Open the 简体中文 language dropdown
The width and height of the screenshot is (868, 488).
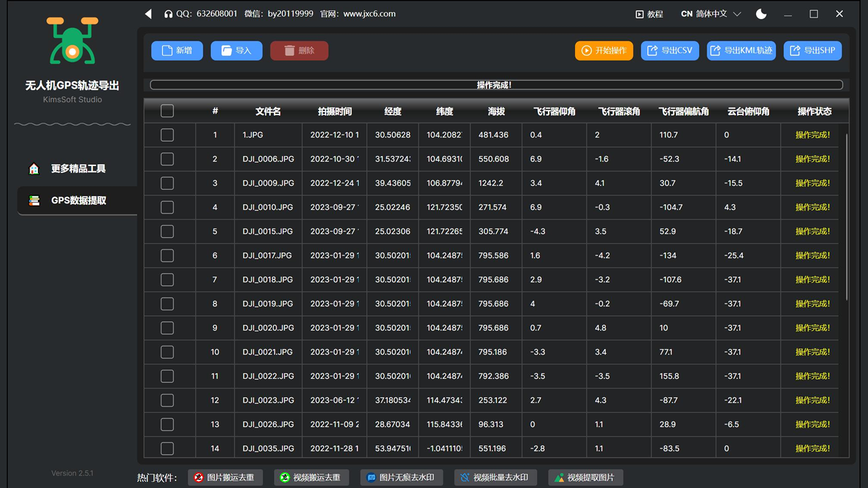[x=711, y=14]
